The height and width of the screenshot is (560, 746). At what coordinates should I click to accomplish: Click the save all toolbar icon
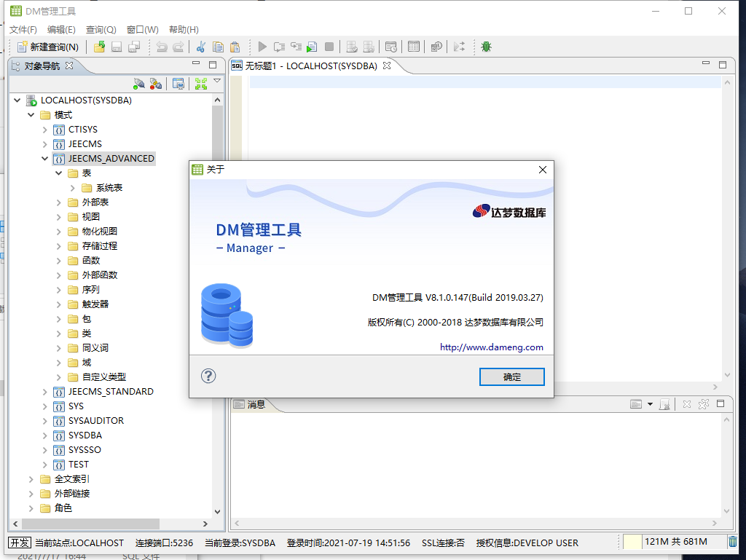(x=134, y=47)
